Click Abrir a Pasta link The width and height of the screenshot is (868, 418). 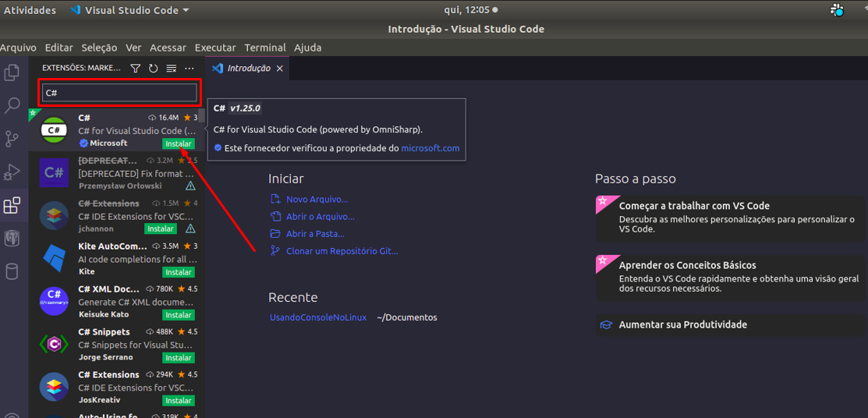tap(315, 234)
